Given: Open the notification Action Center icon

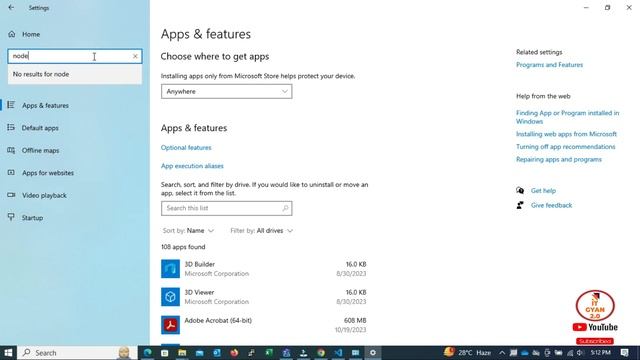Looking at the screenshot, I should click(624, 353).
